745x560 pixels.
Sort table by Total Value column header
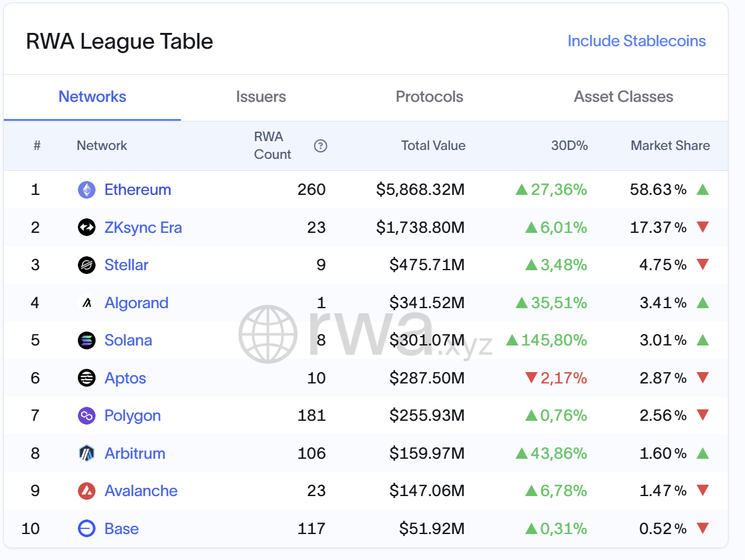pyautogui.click(x=433, y=146)
